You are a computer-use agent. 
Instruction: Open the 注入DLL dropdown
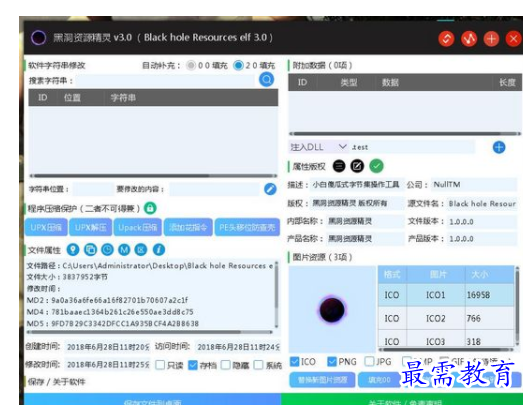click(319, 147)
